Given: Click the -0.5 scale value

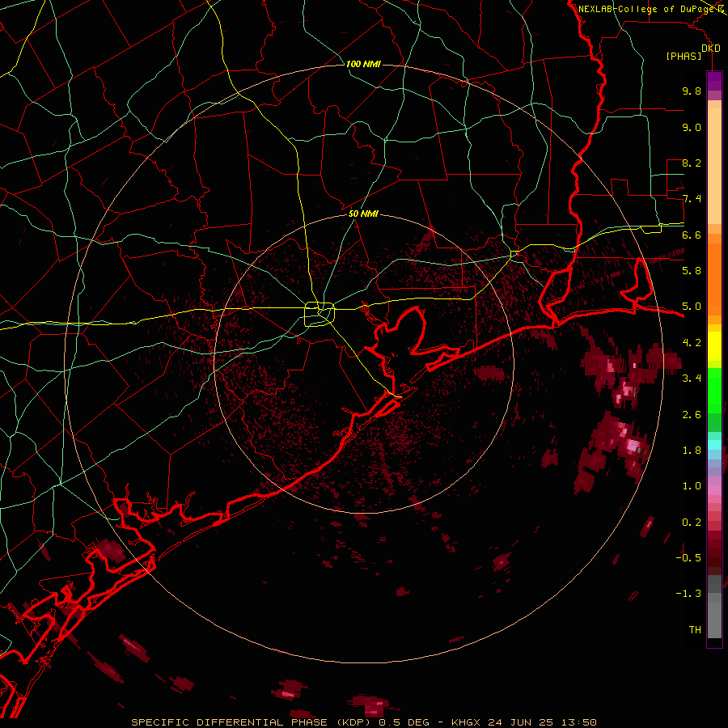Looking at the screenshot, I should tap(688, 558).
